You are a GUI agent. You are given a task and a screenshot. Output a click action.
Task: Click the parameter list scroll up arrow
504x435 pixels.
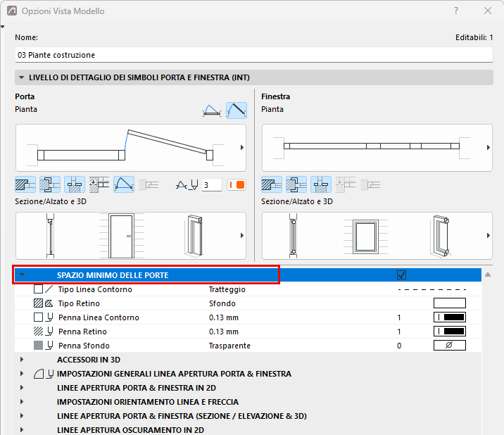[x=488, y=275]
